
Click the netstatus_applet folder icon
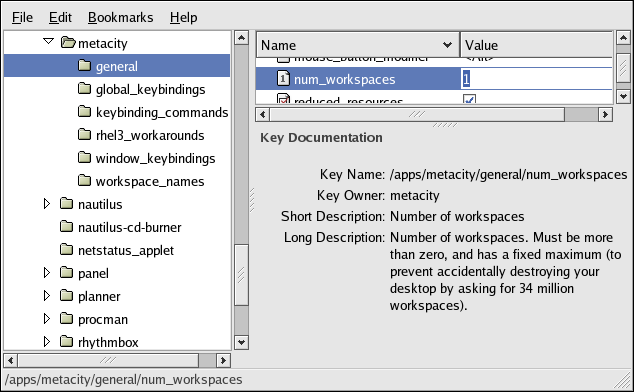[x=66, y=249]
